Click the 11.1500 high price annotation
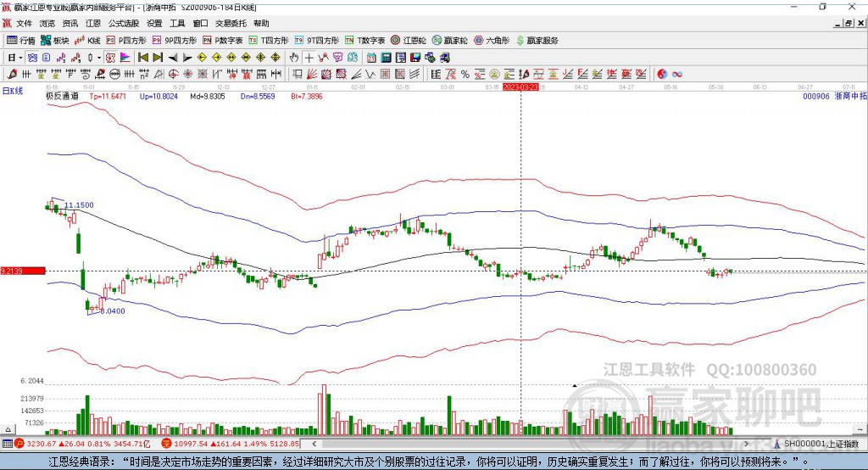Viewport: 868px width, 470px height. coord(79,205)
